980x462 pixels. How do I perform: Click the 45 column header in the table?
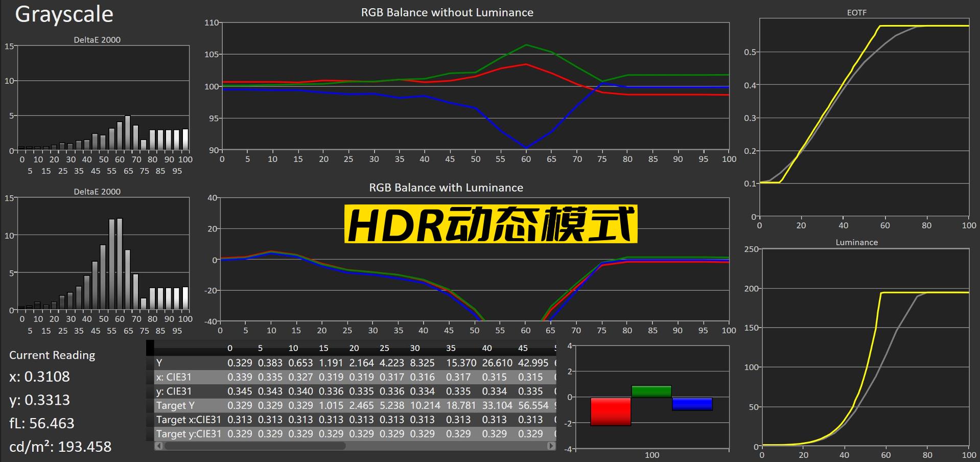click(x=523, y=349)
